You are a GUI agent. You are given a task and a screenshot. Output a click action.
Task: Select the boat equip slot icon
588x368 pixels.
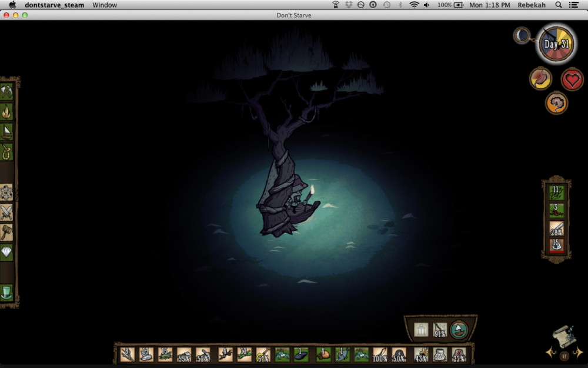(x=459, y=330)
